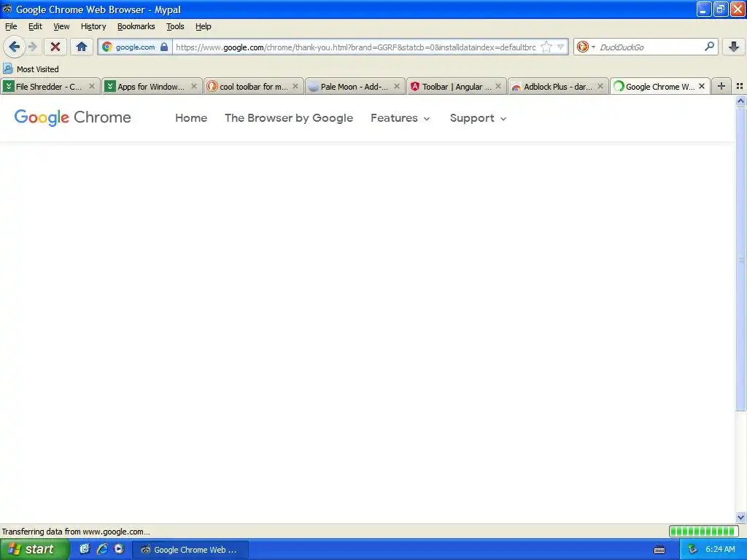Screen dimensions: 747x560
Task: Open the View menu
Action: pyautogui.click(x=61, y=26)
